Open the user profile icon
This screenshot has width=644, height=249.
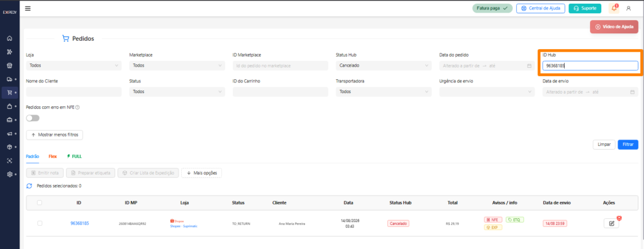pyautogui.click(x=628, y=8)
